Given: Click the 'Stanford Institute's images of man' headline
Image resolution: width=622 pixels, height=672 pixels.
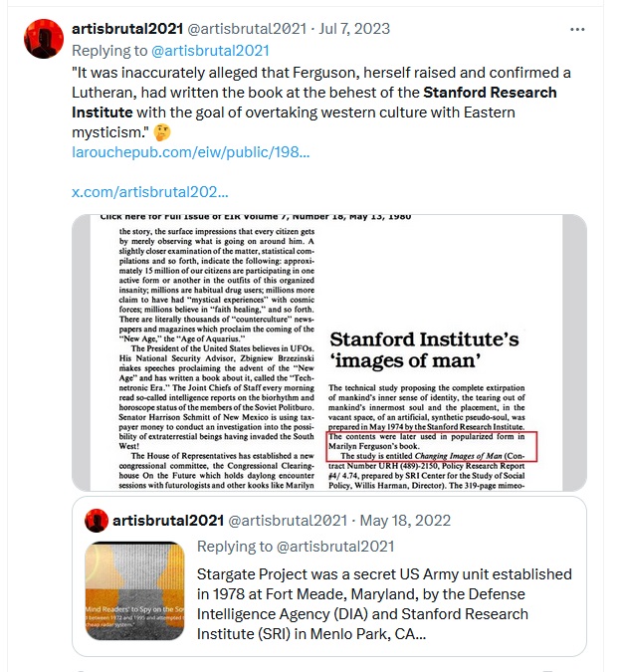Looking at the screenshot, I should tap(424, 349).
